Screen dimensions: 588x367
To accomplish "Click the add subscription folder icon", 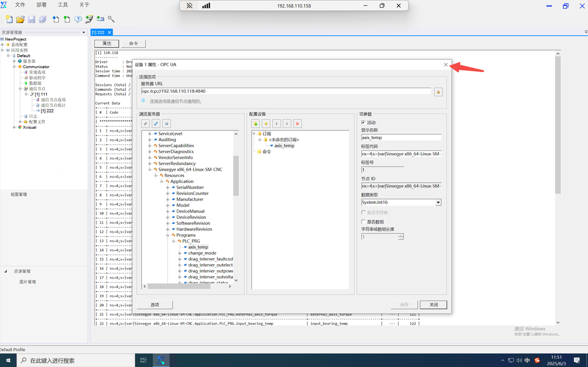I will (256, 124).
